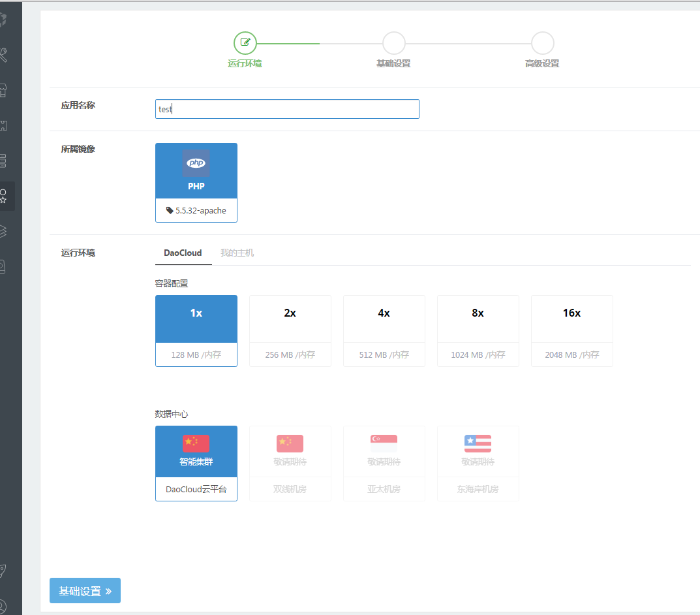
Task: Open the user avatar icon in the sidebar
Action: pyautogui.click(x=3, y=606)
